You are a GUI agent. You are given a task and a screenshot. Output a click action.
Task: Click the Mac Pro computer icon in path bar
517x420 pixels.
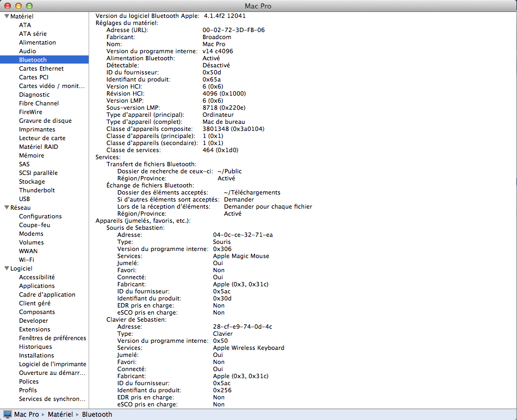point(7,415)
